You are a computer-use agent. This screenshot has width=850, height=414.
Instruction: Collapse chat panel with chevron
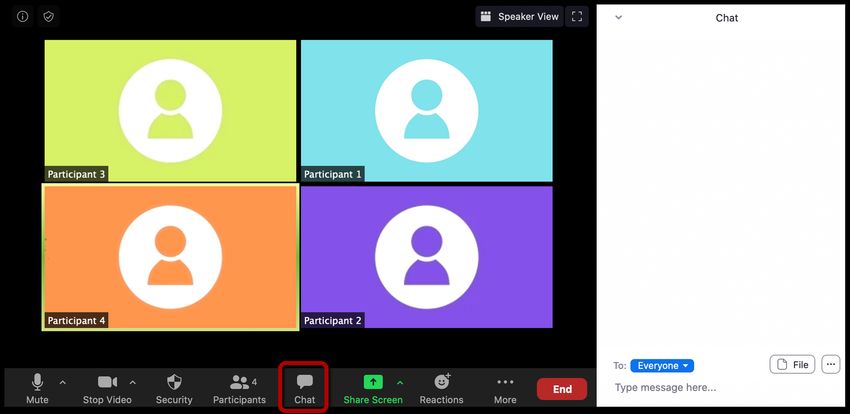tap(619, 17)
